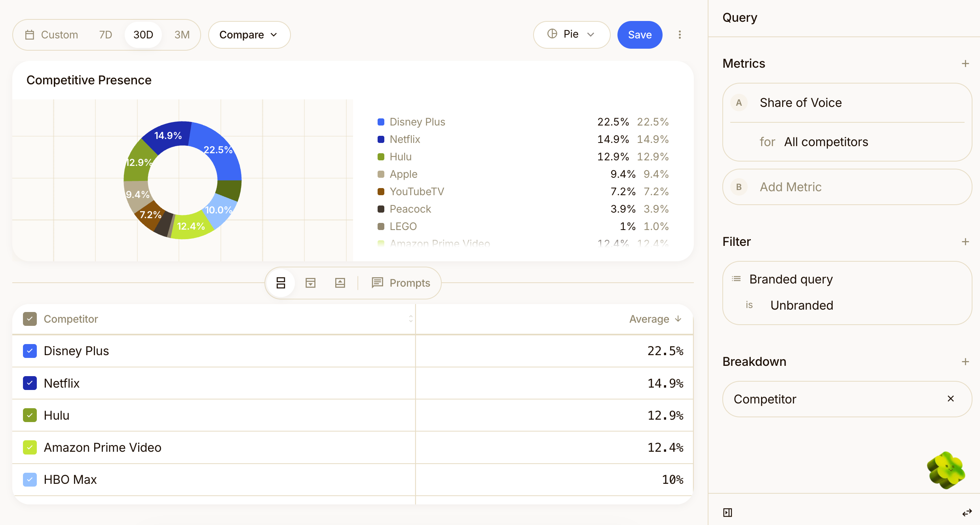Image resolution: width=980 pixels, height=525 pixels.
Task: Select the Custom date range tab
Action: (x=52, y=35)
